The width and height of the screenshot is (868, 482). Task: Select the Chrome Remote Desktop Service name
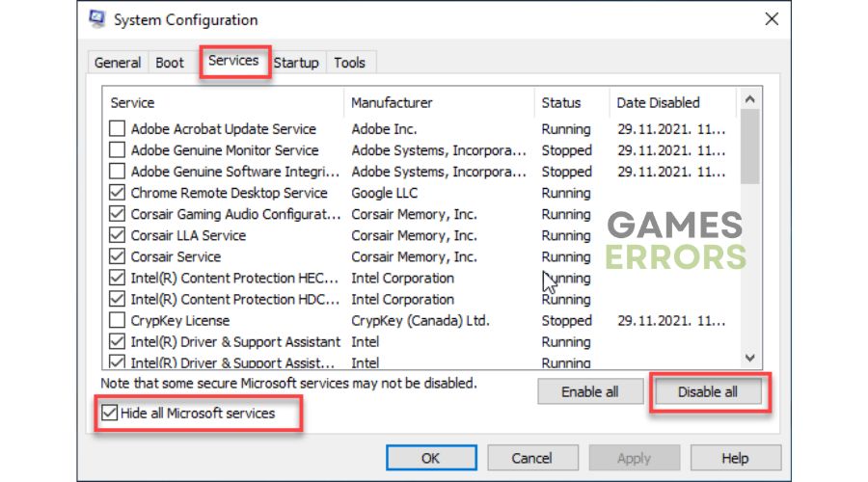[230, 193]
